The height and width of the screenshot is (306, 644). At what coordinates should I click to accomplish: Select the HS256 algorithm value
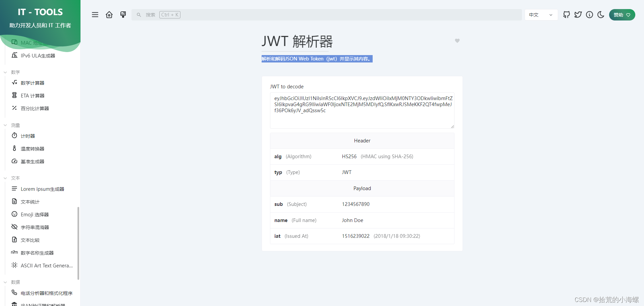coord(349,157)
